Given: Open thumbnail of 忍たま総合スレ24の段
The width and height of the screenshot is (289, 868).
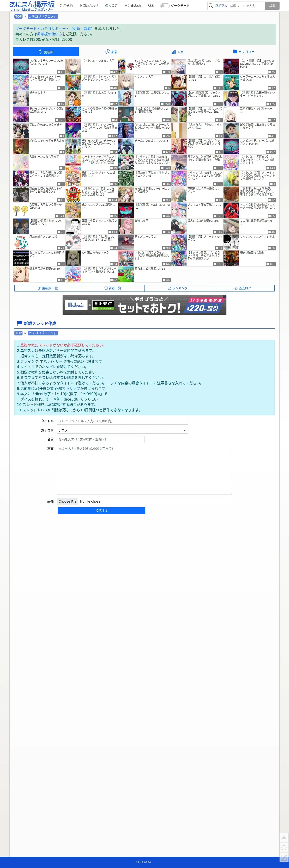Looking at the screenshot, I should tap(20, 242).
